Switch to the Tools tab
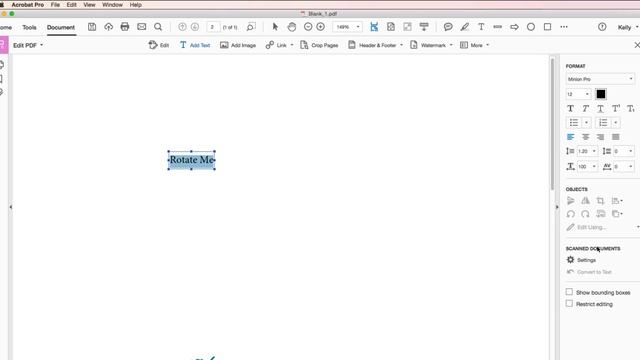The image size is (640, 360). tap(29, 27)
